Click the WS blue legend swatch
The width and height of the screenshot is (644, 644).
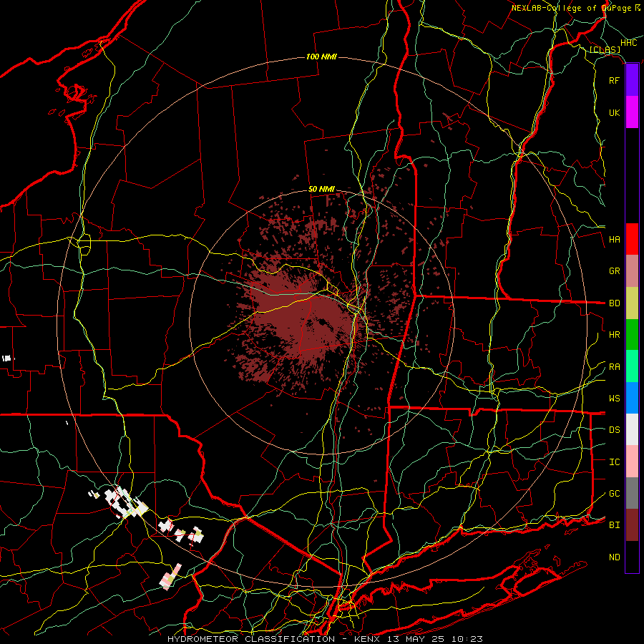point(632,398)
